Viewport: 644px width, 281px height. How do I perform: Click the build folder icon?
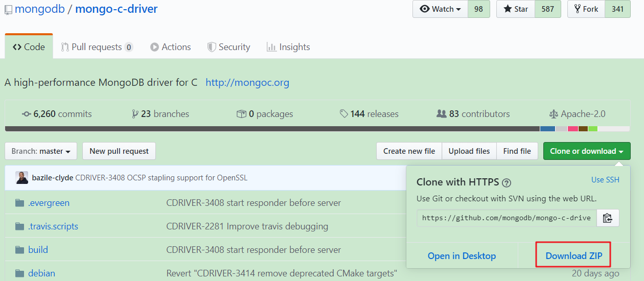point(19,250)
